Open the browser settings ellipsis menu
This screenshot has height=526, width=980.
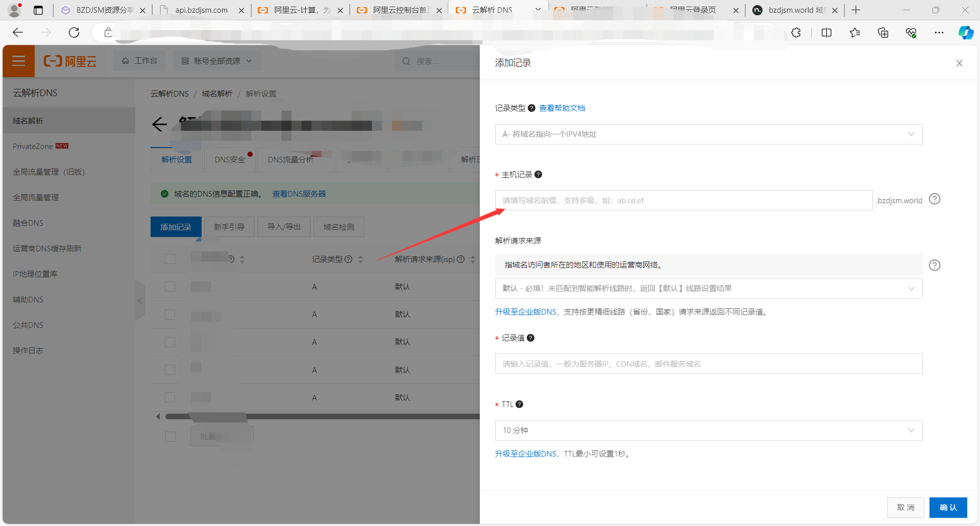939,33
